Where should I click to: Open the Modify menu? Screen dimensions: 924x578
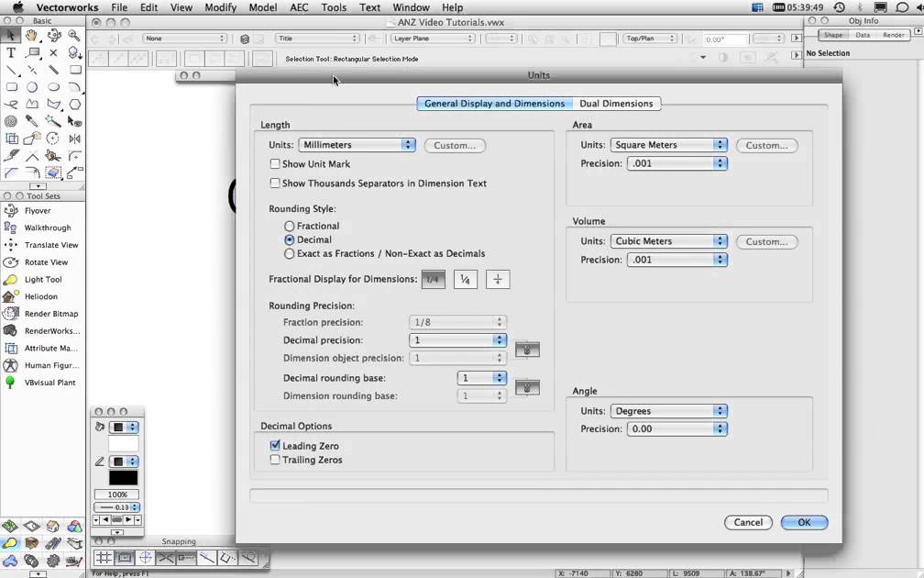220,7
